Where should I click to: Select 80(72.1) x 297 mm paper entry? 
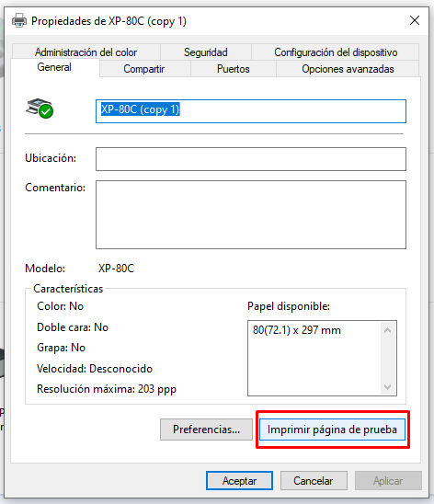pyautogui.click(x=296, y=330)
